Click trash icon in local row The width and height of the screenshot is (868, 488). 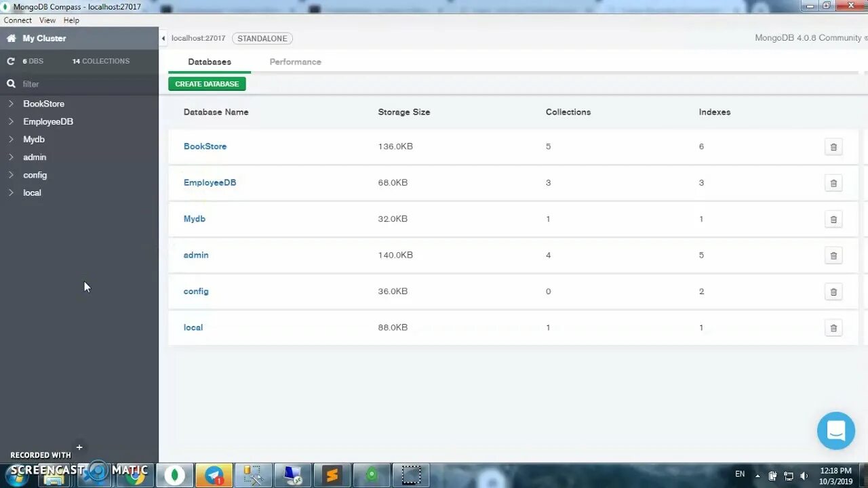[833, 328]
